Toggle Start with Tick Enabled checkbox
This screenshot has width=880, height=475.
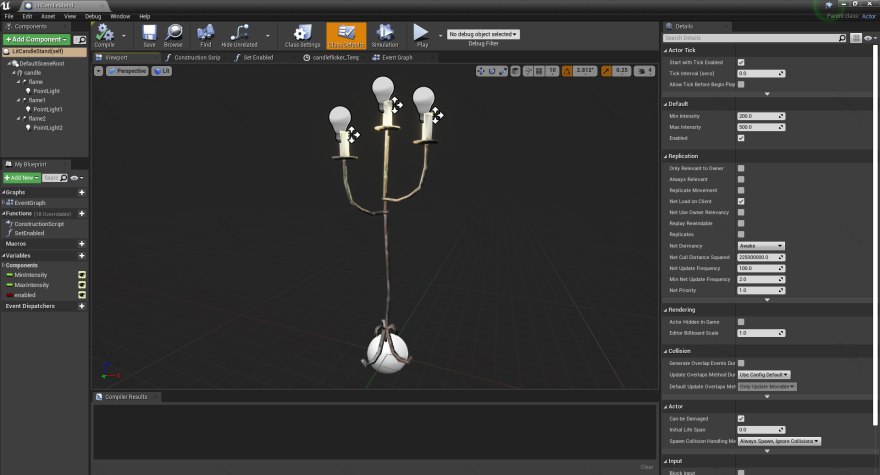click(x=741, y=62)
